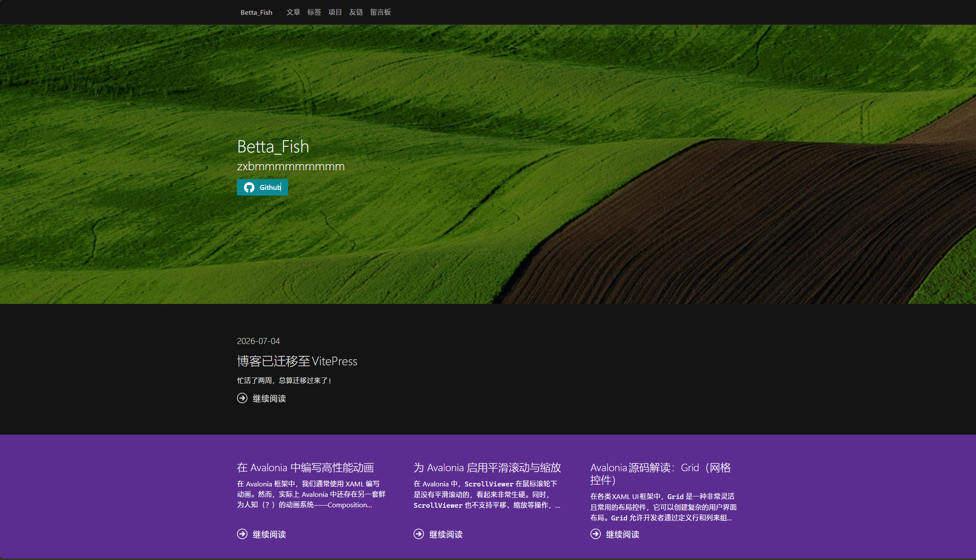Click the summary 忙活了两周，总算迁移过来了!
Image resolution: width=976 pixels, height=560 pixels.
[x=284, y=381]
